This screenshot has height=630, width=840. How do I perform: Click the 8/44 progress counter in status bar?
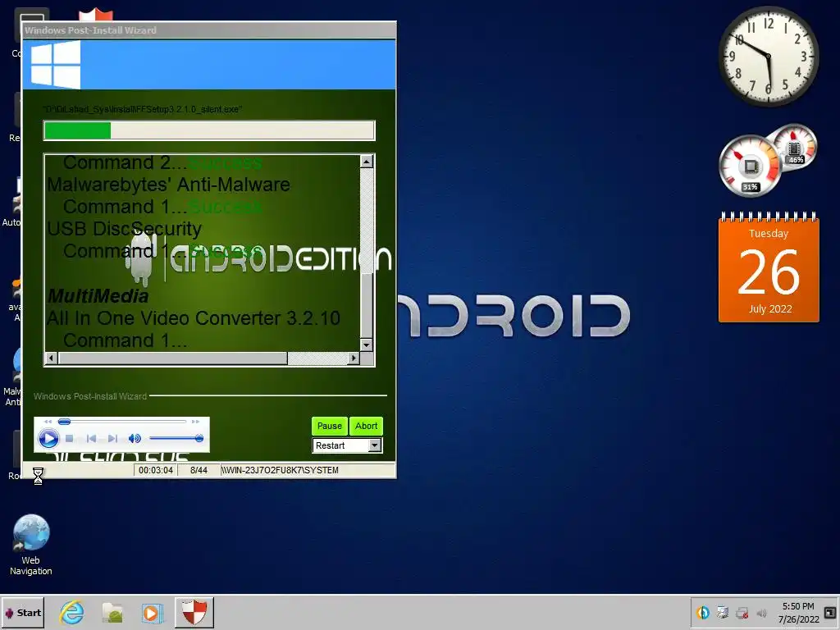(199, 470)
